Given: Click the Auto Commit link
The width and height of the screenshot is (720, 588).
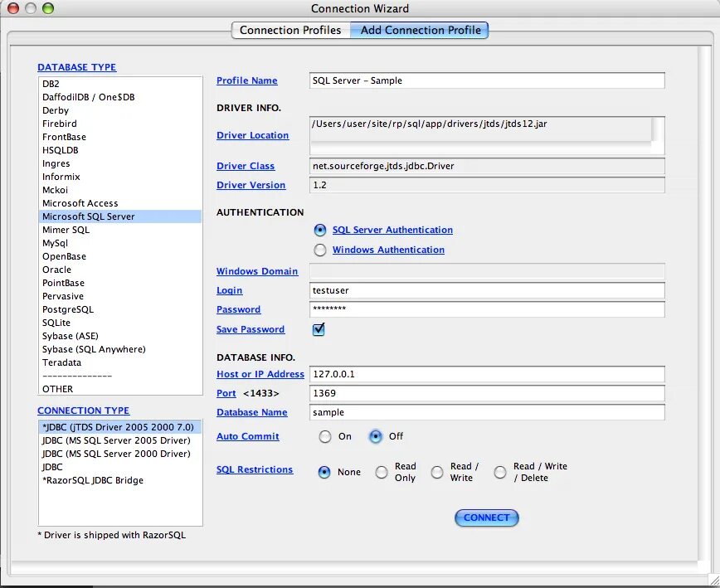Looking at the screenshot, I should 248,436.
